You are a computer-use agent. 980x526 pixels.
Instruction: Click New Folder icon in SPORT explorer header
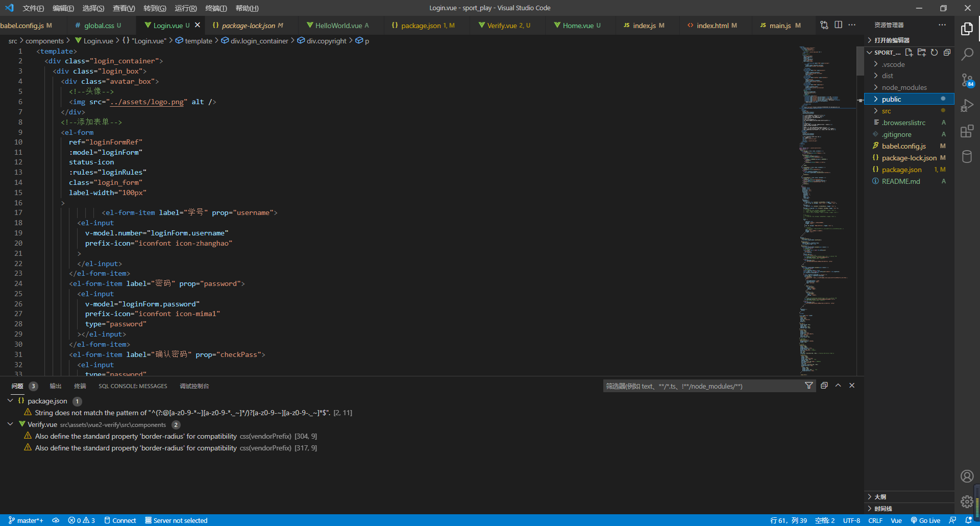click(921, 53)
